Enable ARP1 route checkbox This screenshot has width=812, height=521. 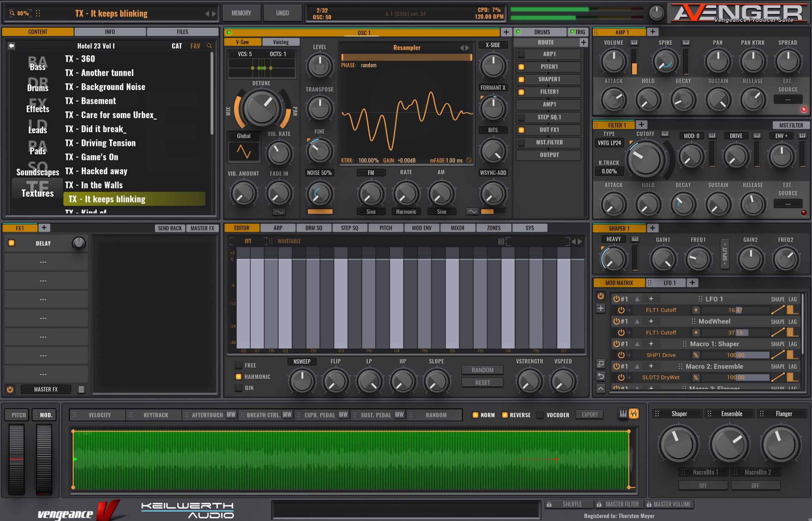coord(521,54)
